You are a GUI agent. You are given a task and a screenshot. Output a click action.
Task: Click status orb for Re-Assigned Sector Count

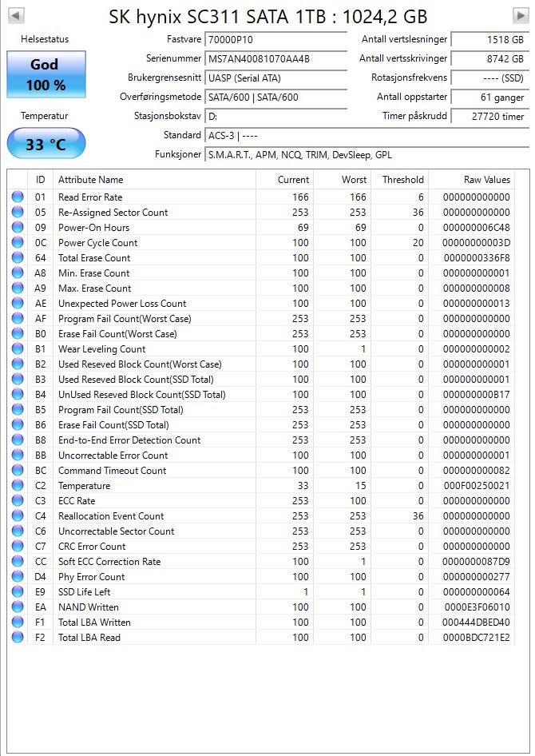[18, 212]
